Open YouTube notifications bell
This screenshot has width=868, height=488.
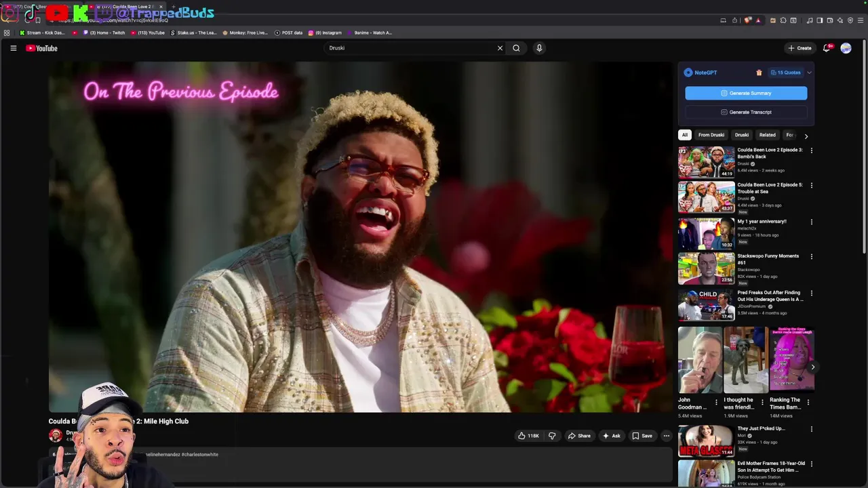[x=827, y=48]
